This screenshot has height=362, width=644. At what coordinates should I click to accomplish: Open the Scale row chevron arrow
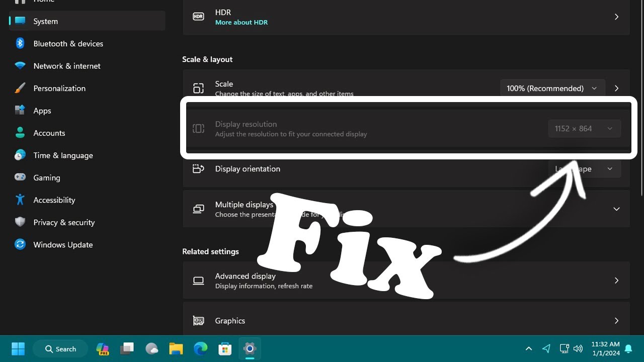pos(616,88)
